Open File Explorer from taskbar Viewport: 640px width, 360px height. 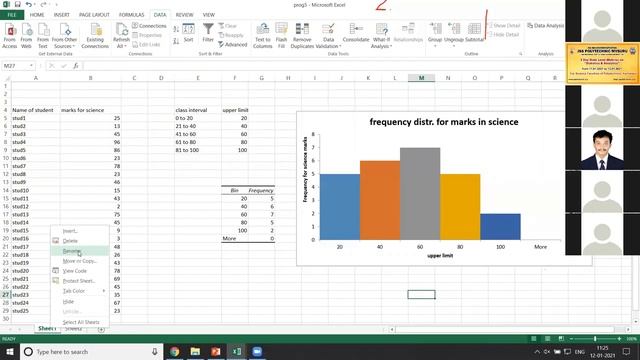[196, 351]
